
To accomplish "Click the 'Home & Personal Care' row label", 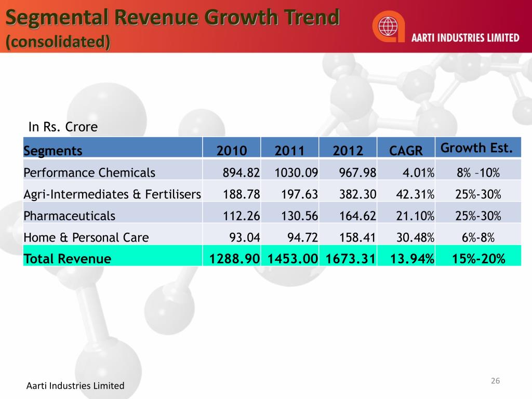I will click(x=86, y=237).
